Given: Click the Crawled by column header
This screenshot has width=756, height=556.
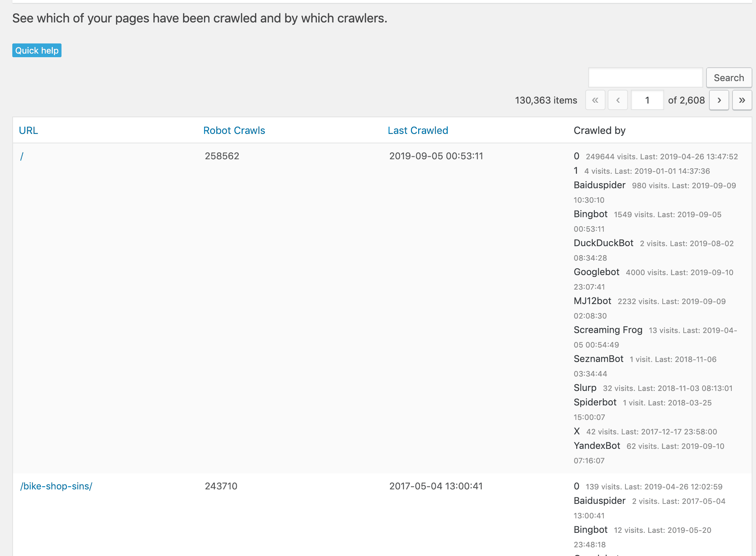Looking at the screenshot, I should (x=599, y=130).
